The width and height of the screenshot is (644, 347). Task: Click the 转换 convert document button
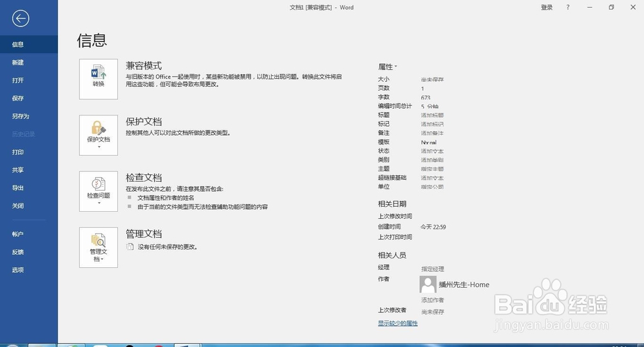[x=99, y=79]
